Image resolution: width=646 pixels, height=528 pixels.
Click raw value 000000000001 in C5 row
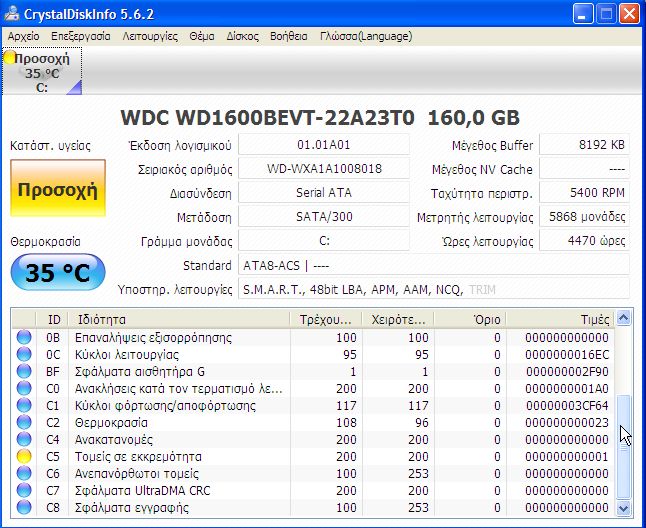coord(567,457)
